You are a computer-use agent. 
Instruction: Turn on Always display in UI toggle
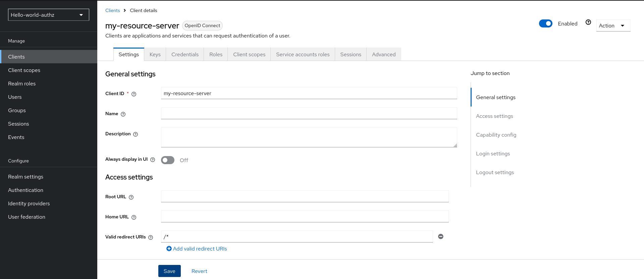tap(168, 160)
